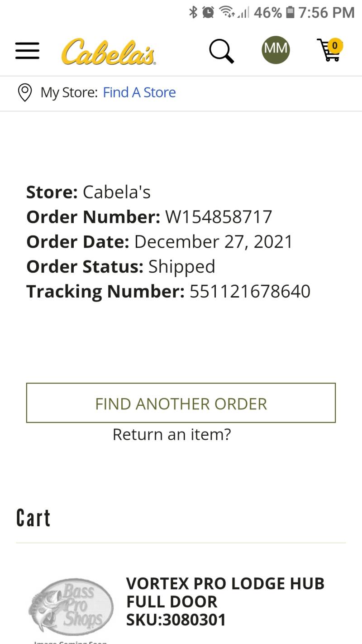Tap the cart item count badge
362x644 pixels.
click(335, 45)
